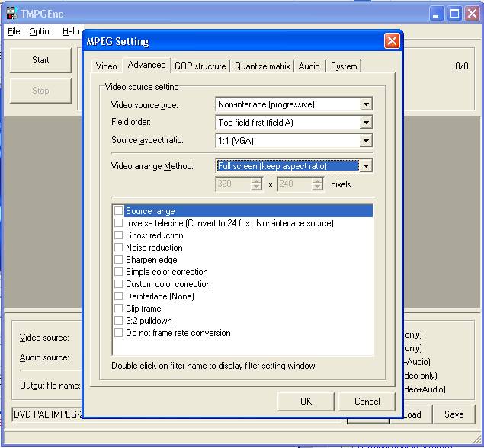Open the Option menu
The width and height of the screenshot is (484, 448).
click(41, 31)
